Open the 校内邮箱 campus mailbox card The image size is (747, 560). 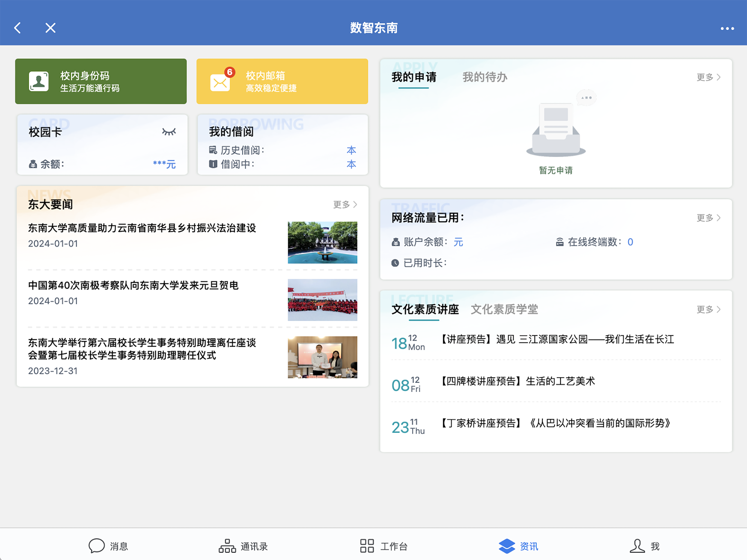tap(282, 81)
